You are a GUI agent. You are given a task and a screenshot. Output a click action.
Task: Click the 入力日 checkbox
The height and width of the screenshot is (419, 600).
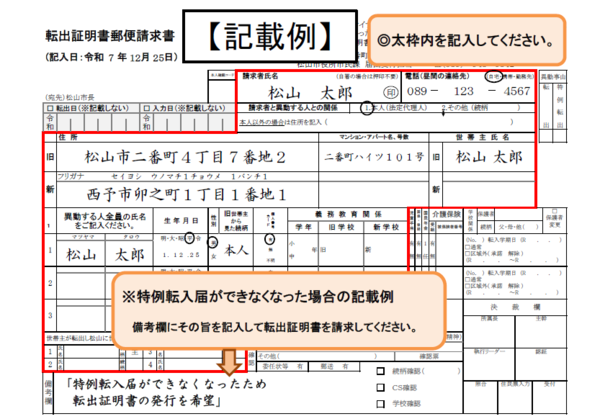tap(146, 109)
